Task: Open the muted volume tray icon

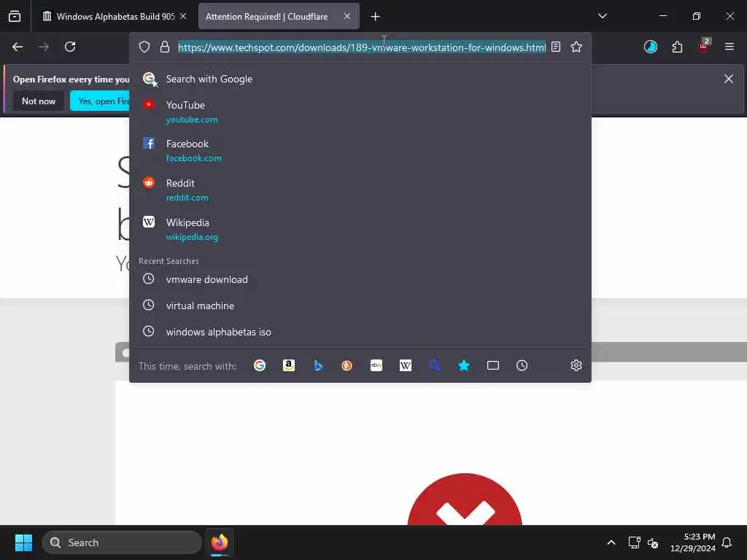Action: [653, 542]
